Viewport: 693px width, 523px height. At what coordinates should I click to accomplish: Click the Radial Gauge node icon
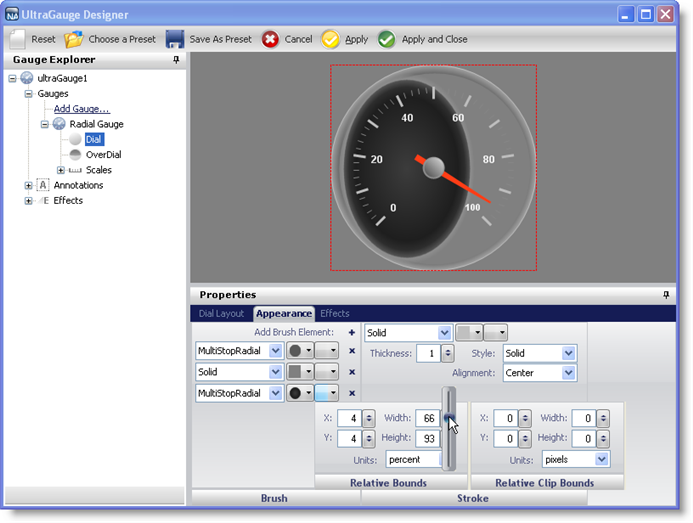(59, 124)
